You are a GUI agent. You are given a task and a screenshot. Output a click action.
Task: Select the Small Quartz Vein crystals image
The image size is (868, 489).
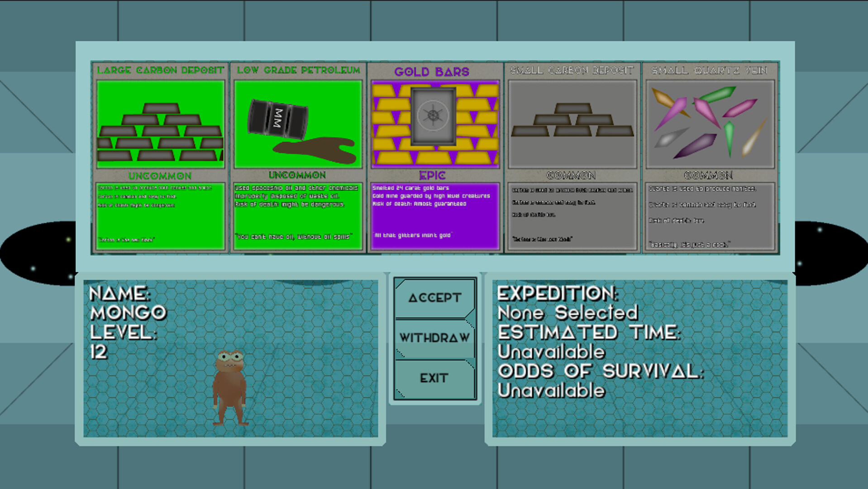point(710,124)
